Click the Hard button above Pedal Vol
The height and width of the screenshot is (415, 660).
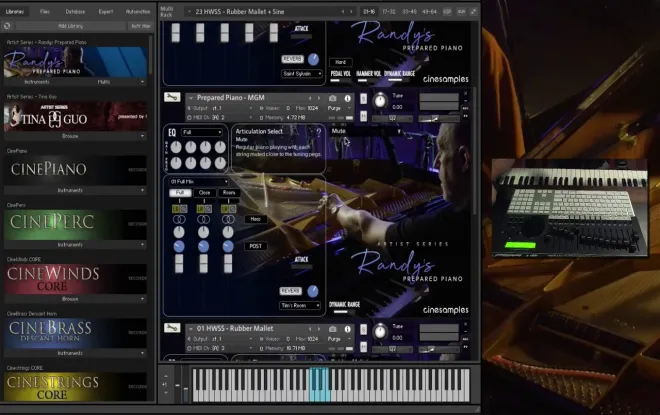pos(340,62)
